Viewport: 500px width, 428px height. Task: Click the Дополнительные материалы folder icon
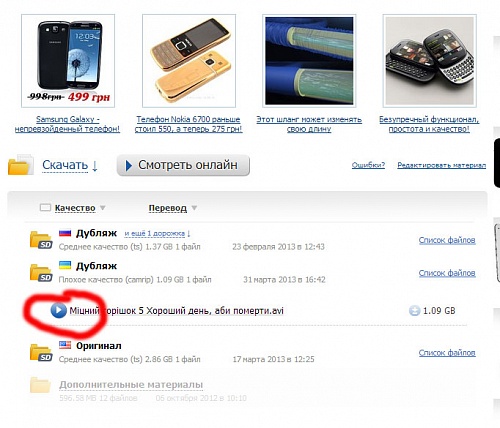click(40, 385)
